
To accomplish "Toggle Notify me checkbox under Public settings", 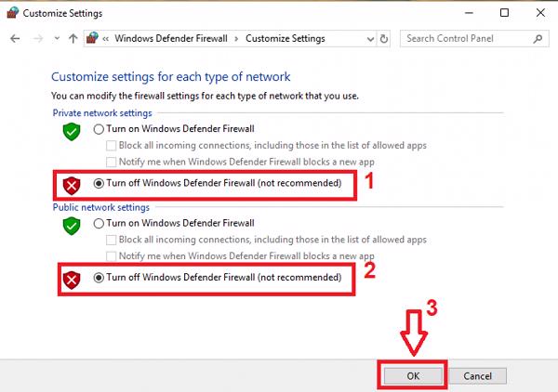I will click(x=112, y=255).
